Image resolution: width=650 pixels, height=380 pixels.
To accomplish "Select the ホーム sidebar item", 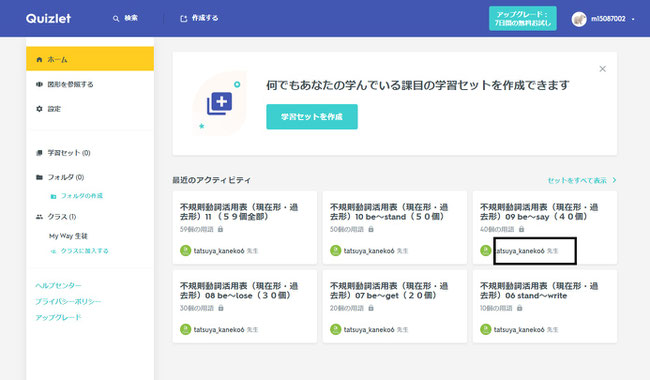I will tap(90, 59).
